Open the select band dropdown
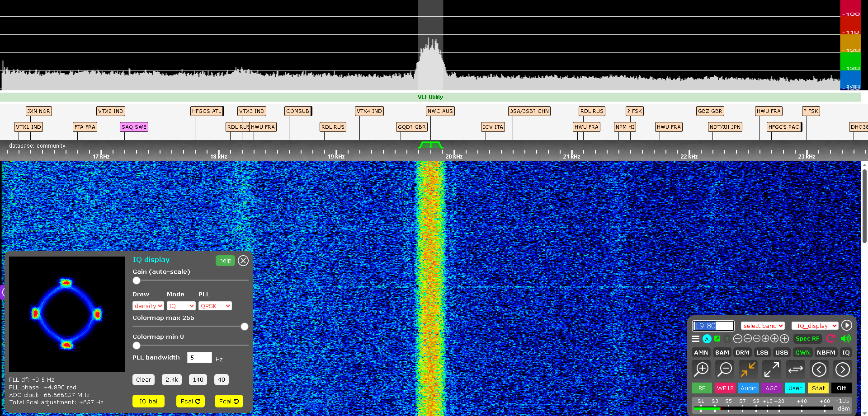868x416 pixels. pos(763,326)
